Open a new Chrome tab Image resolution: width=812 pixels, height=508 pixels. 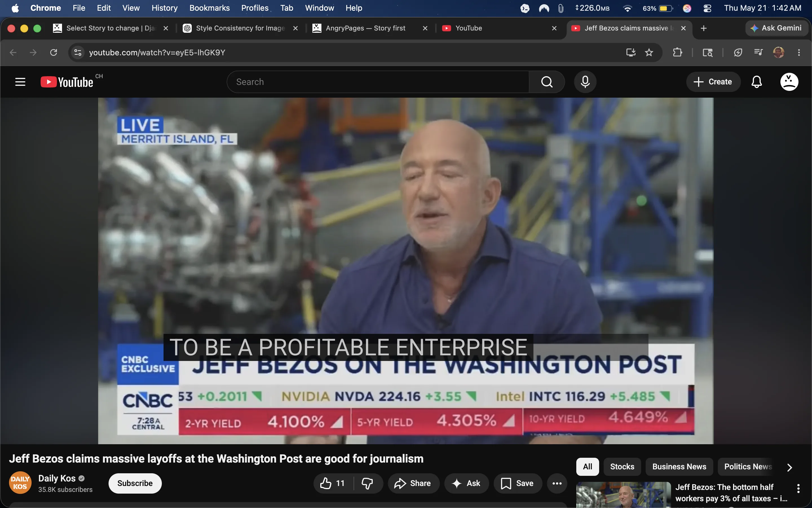point(704,28)
